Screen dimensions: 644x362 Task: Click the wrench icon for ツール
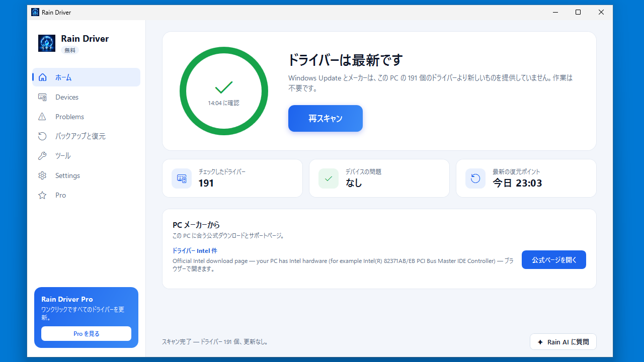[x=42, y=156]
